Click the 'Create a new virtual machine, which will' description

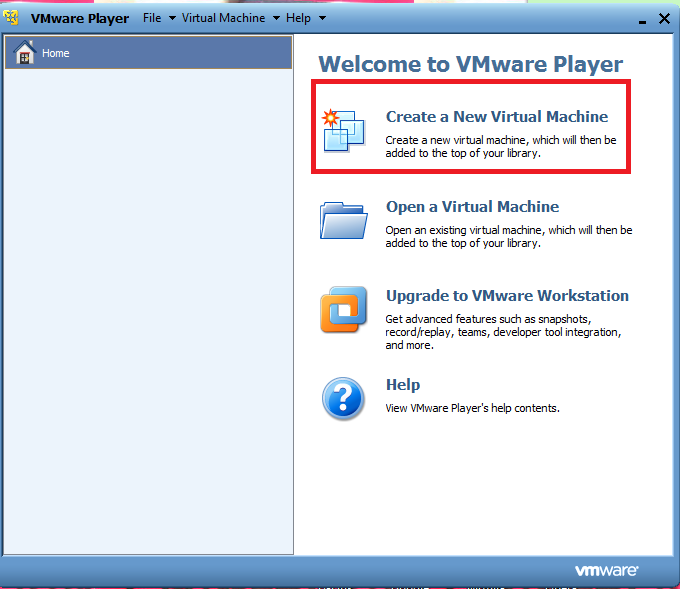click(x=501, y=147)
